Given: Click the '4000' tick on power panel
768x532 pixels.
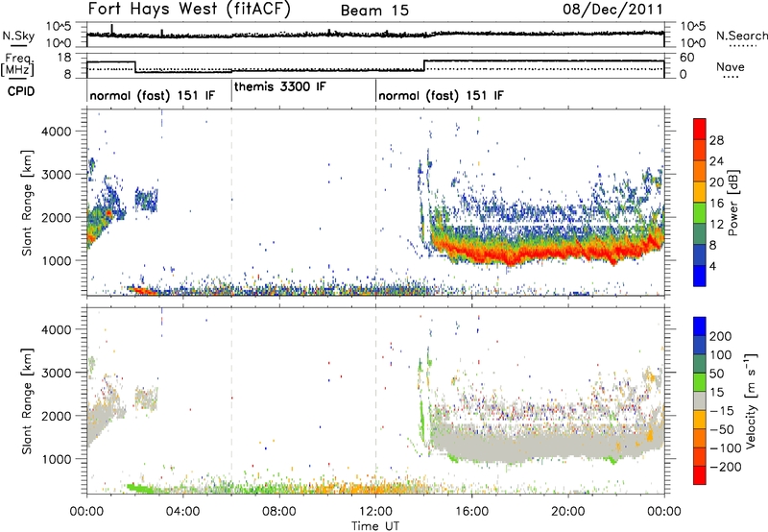Looking at the screenshot, I should pos(57,132).
